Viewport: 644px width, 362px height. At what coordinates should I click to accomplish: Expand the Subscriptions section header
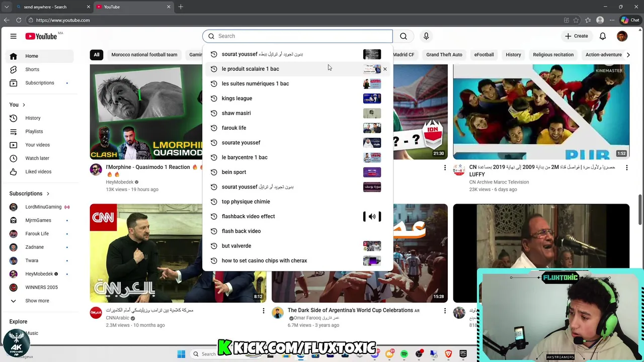(29, 194)
